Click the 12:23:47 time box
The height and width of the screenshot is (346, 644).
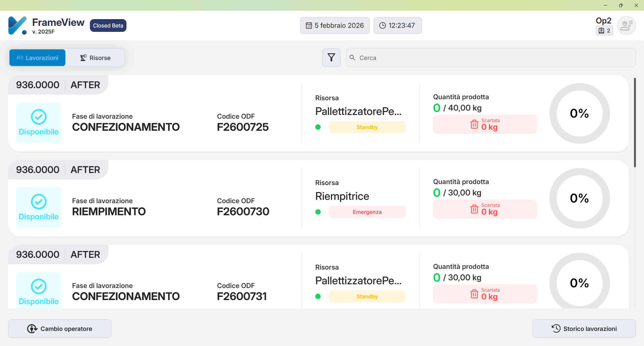point(397,25)
